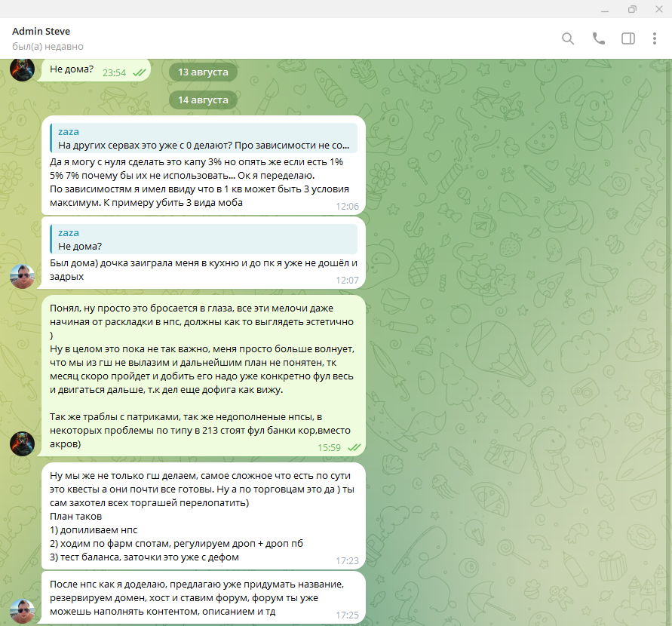
Task: Click the 13 августа date badge
Action: 203,72
